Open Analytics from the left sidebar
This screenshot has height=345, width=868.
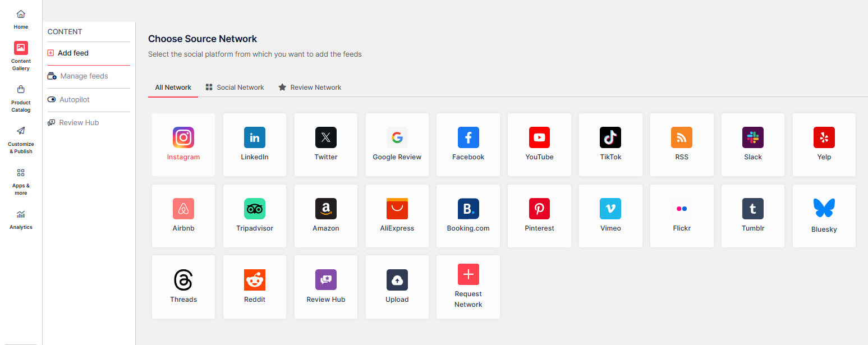(x=21, y=220)
